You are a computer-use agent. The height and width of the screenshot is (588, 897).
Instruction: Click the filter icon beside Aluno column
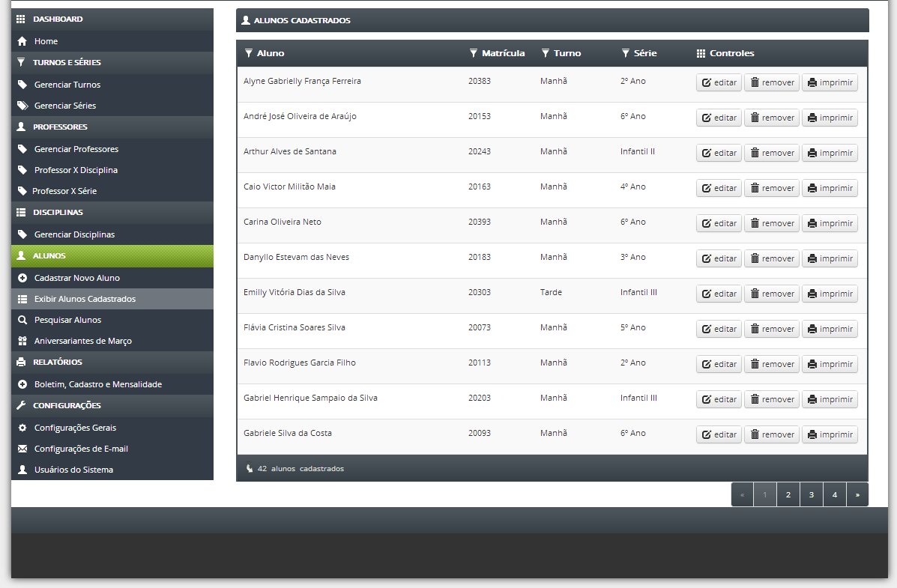click(248, 53)
